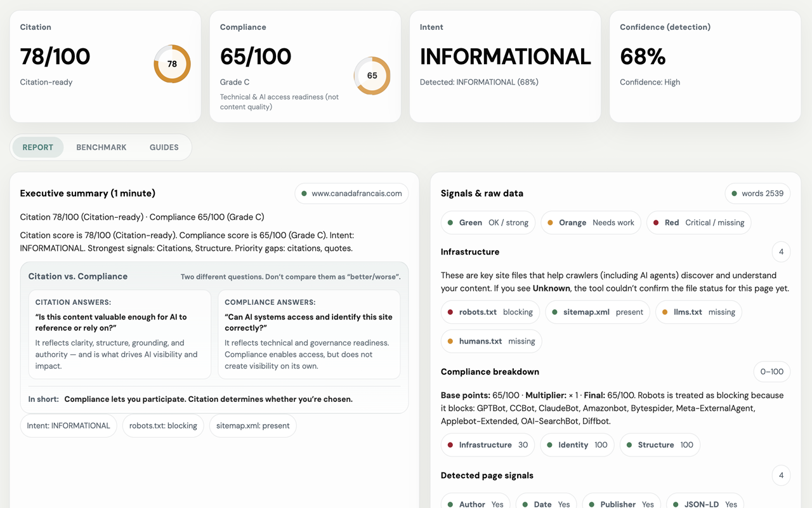Screen dimensions: 812x508
Task: Expand the Detected page signals counter badge
Action: click(781, 475)
